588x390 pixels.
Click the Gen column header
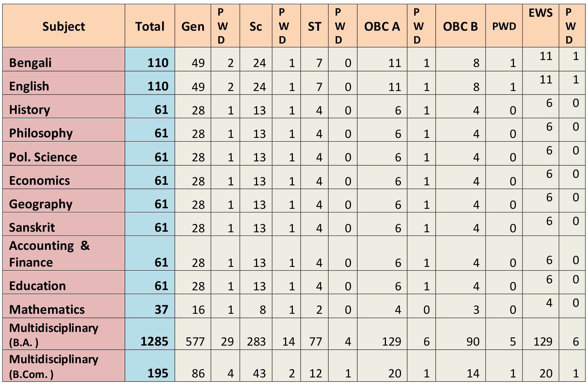tap(193, 27)
